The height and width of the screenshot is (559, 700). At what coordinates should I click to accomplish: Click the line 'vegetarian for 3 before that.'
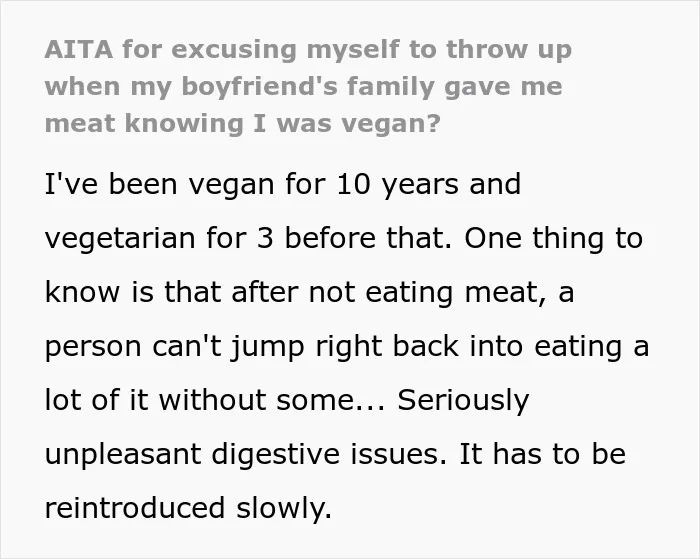248,238
